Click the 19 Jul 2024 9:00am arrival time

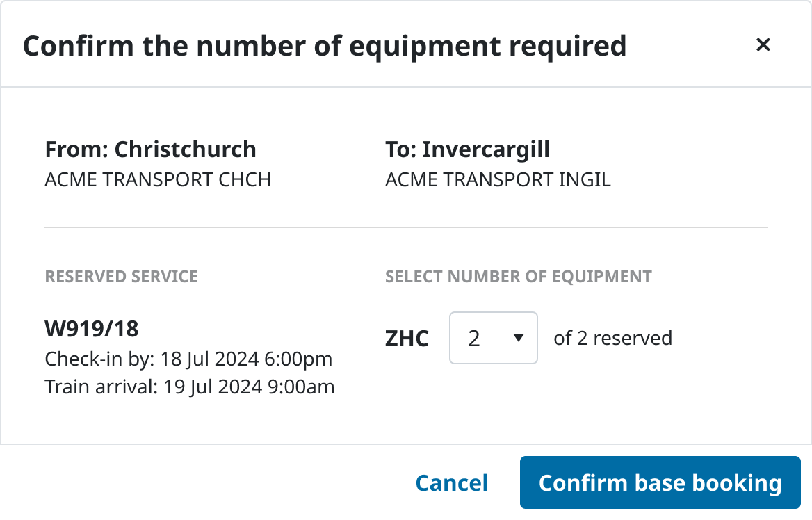(249, 387)
